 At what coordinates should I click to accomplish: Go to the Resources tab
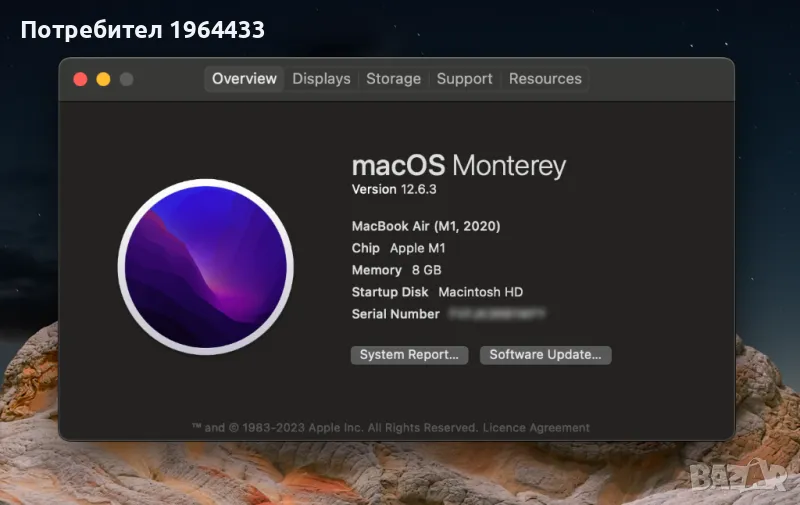click(545, 79)
